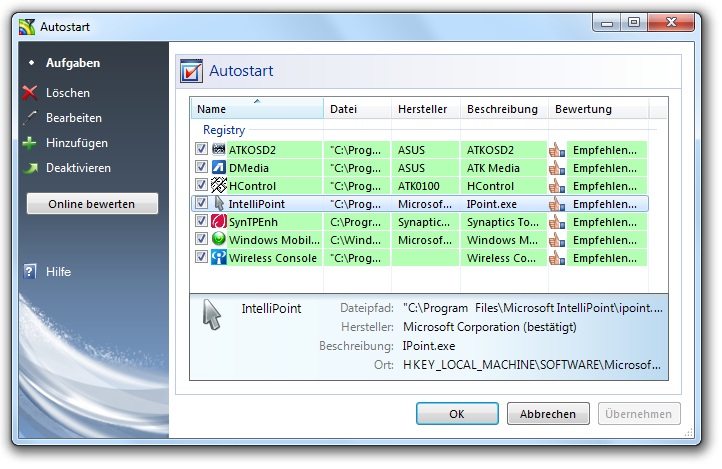The height and width of the screenshot is (469, 722).
Task: Click the Übernehmen button
Action: (x=639, y=414)
